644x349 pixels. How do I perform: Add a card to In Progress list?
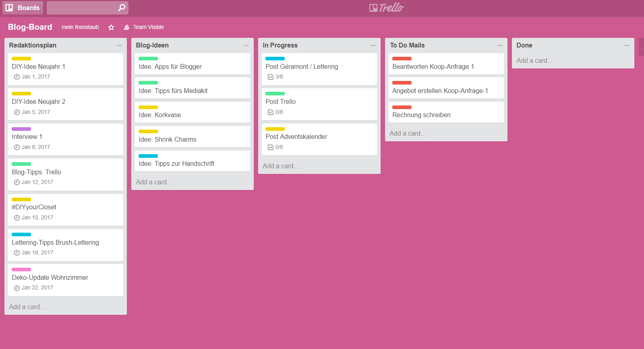[281, 166]
